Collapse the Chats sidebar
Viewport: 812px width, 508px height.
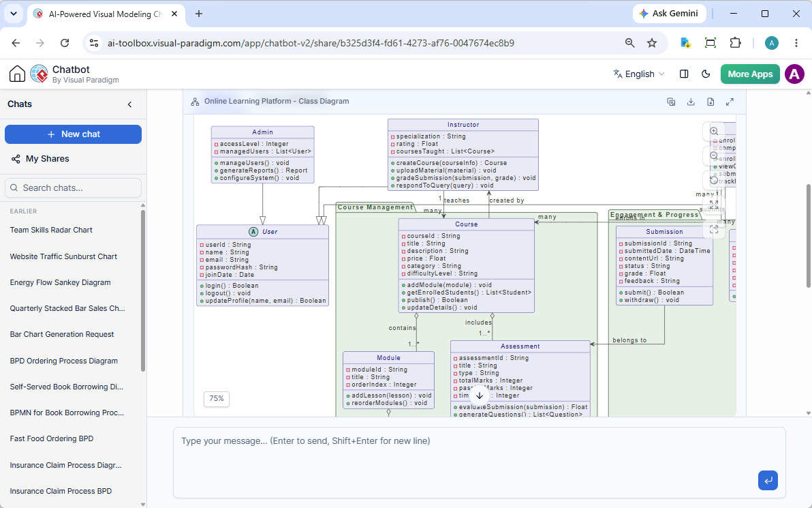click(x=129, y=104)
